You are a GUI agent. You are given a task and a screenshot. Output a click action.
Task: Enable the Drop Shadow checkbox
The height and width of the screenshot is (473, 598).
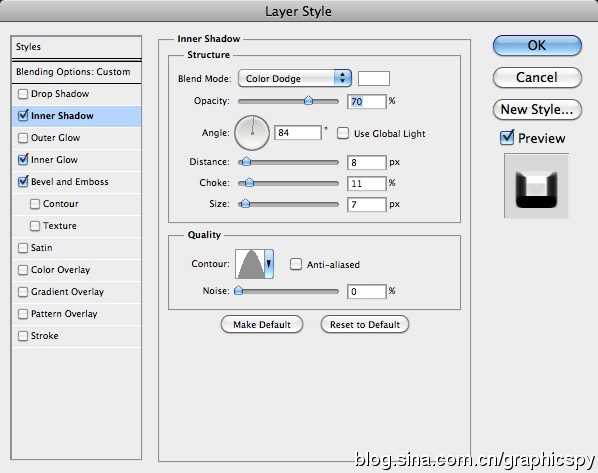point(23,94)
